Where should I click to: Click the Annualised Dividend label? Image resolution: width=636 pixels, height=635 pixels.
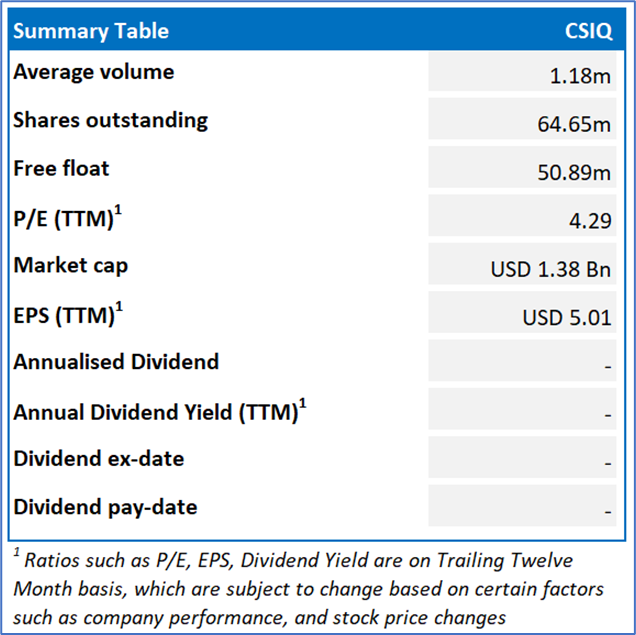click(x=115, y=362)
